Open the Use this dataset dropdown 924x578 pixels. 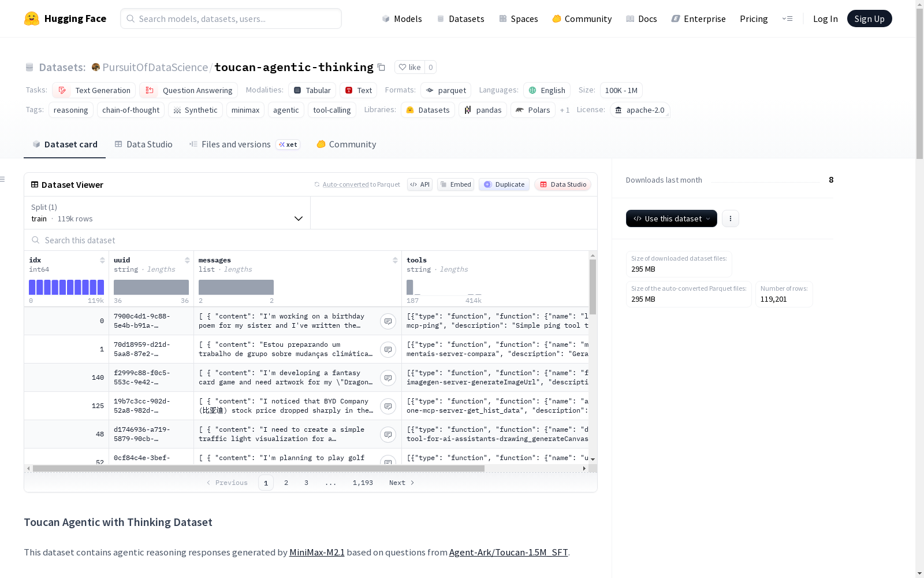[x=672, y=218]
